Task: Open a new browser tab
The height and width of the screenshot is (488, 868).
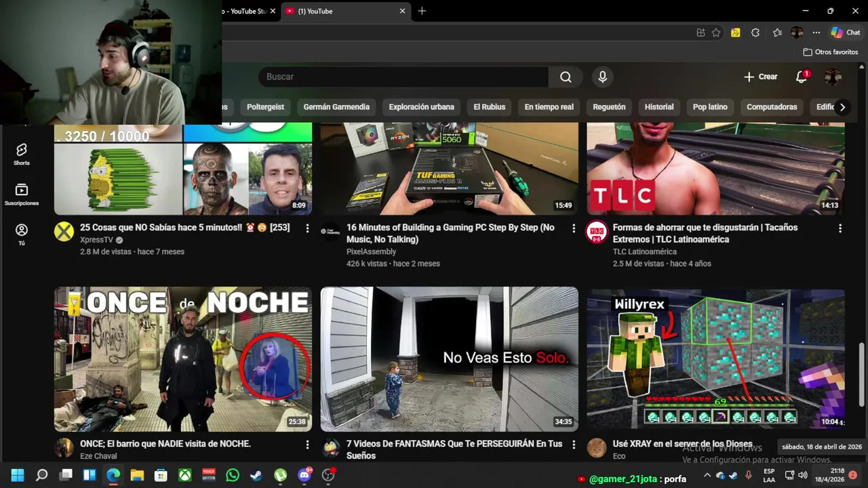Action: tap(422, 11)
